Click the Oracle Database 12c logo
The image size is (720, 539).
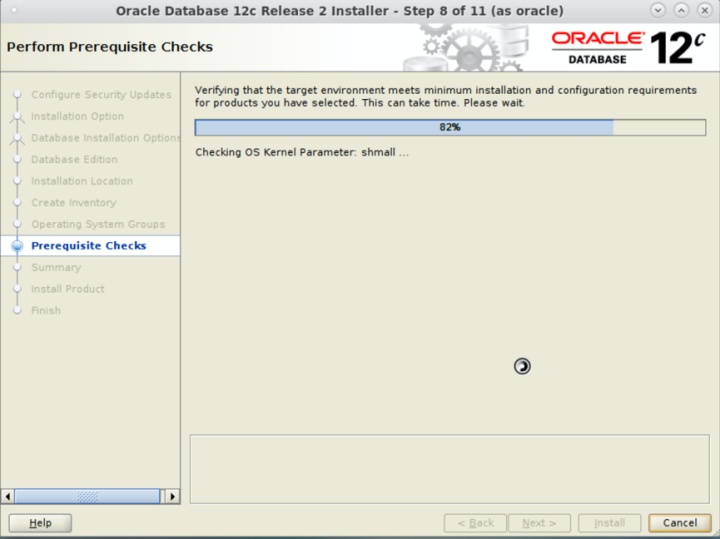tap(628, 48)
